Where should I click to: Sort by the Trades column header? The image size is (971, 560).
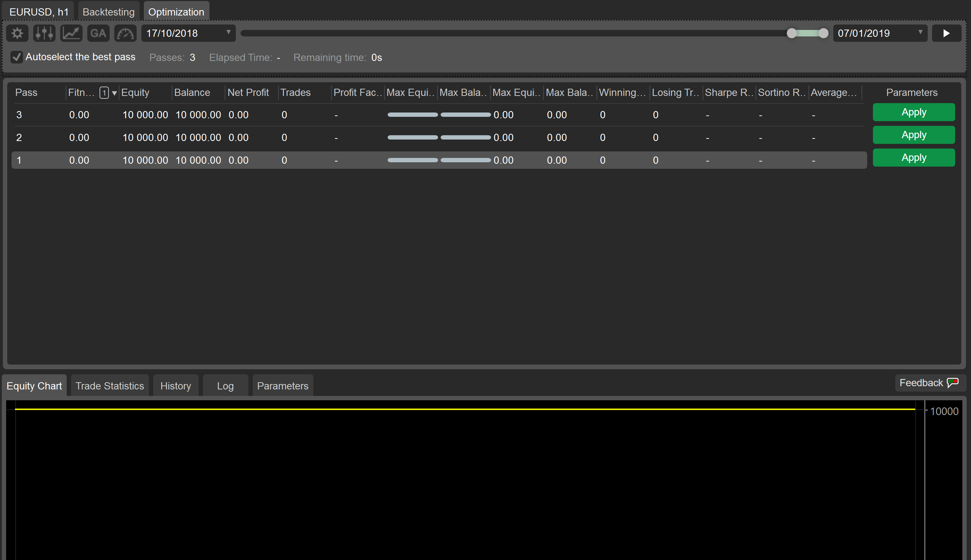click(x=295, y=93)
